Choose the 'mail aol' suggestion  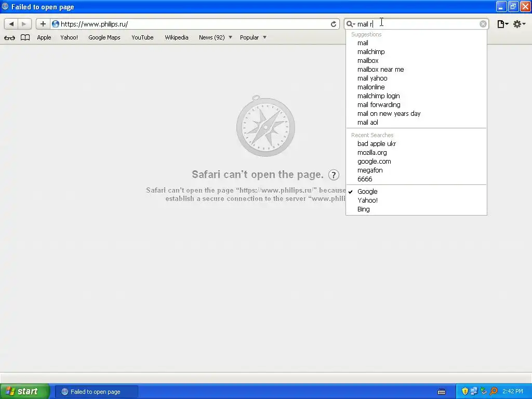[416, 123]
